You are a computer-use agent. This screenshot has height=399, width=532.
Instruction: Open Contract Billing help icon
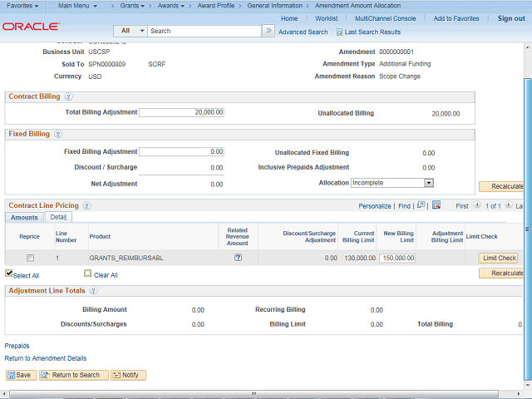pyautogui.click(x=68, y=97)
